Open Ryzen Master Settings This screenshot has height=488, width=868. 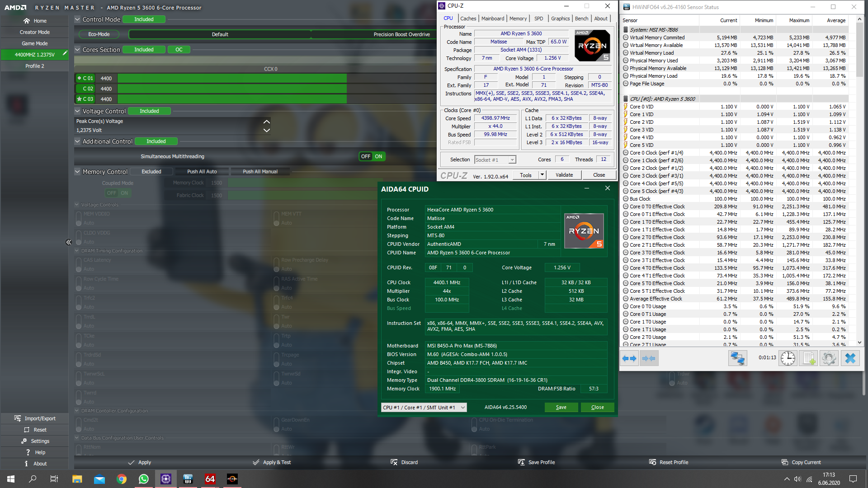(x=34, y=441)
